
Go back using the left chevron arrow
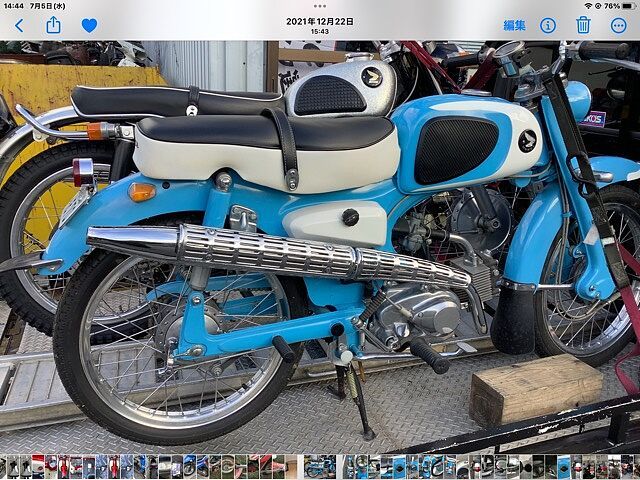point(18,25)
